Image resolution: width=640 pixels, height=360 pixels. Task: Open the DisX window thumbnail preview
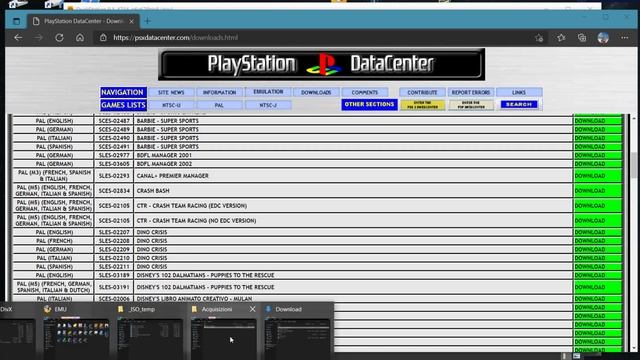18,331
